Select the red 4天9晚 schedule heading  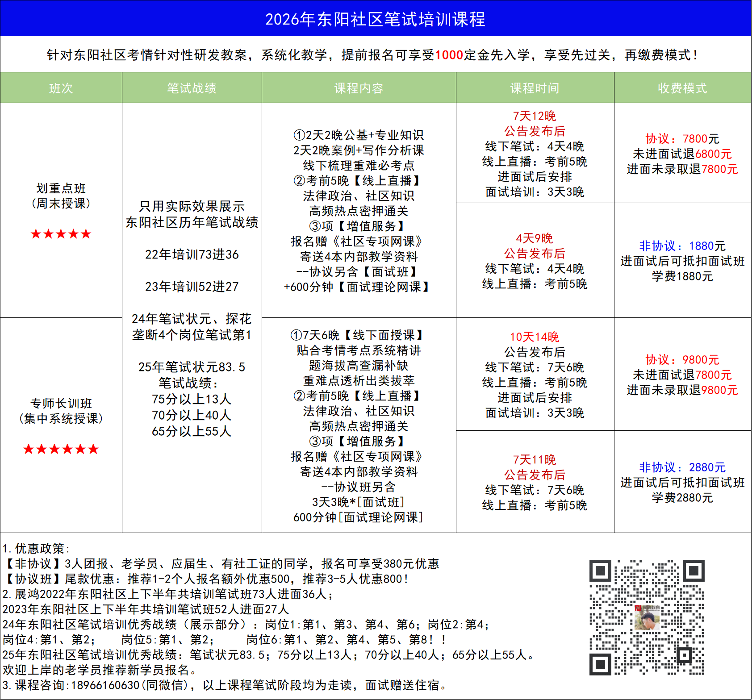(535, 238)
